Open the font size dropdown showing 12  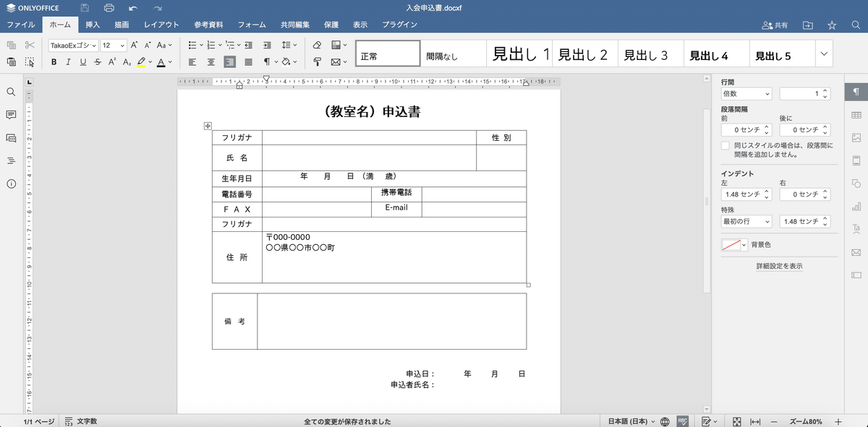tap(113, 45)
